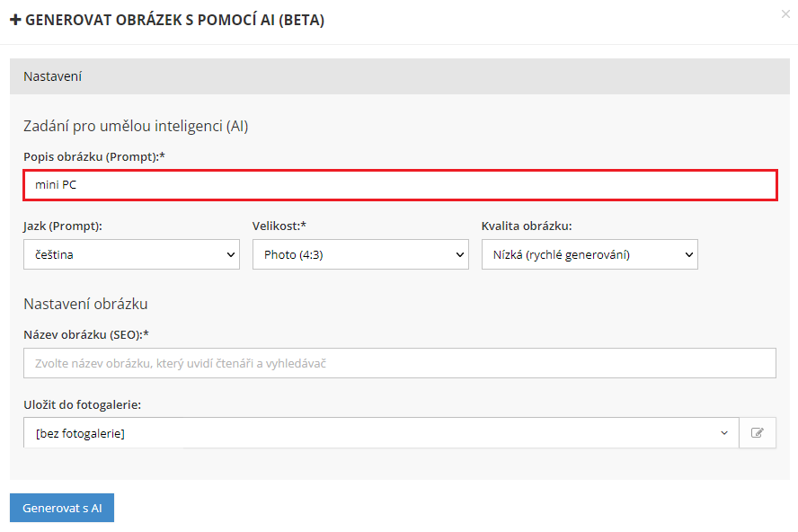Click the Zadání pro umělou inteligenci heading
Screen dimensions: 798x532
tap(136, 126)
